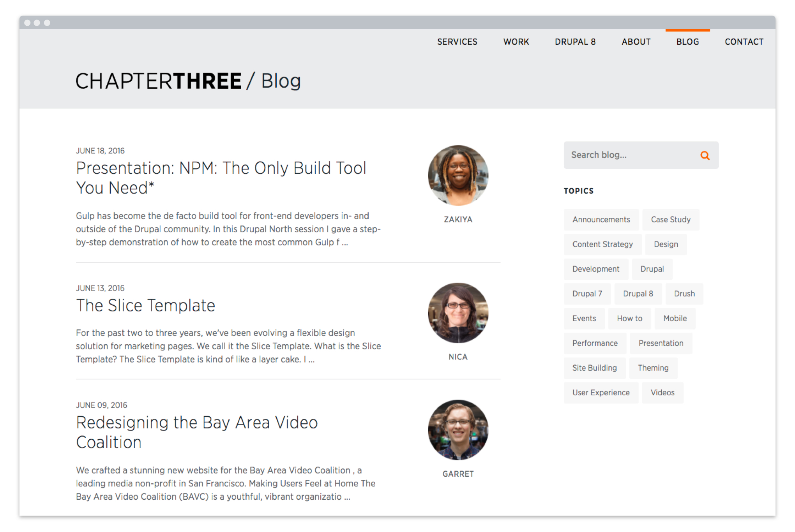
Task: Filter by Case Study topic
Action: [671, 220]
